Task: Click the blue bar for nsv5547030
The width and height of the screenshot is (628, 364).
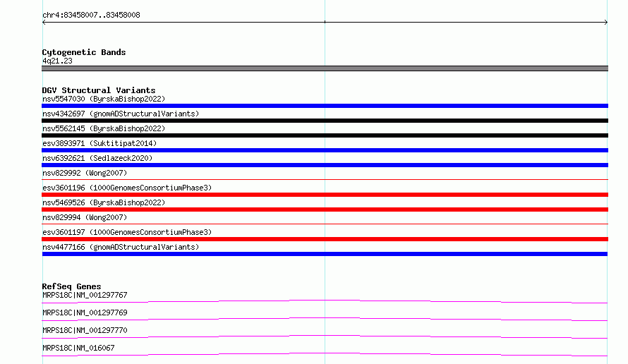Action: [x=325, y=106]
